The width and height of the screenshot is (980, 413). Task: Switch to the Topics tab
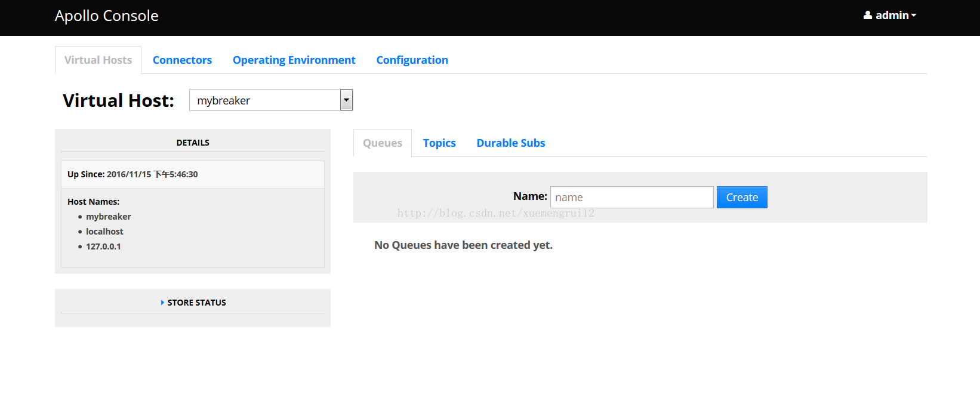click(439, 143)
